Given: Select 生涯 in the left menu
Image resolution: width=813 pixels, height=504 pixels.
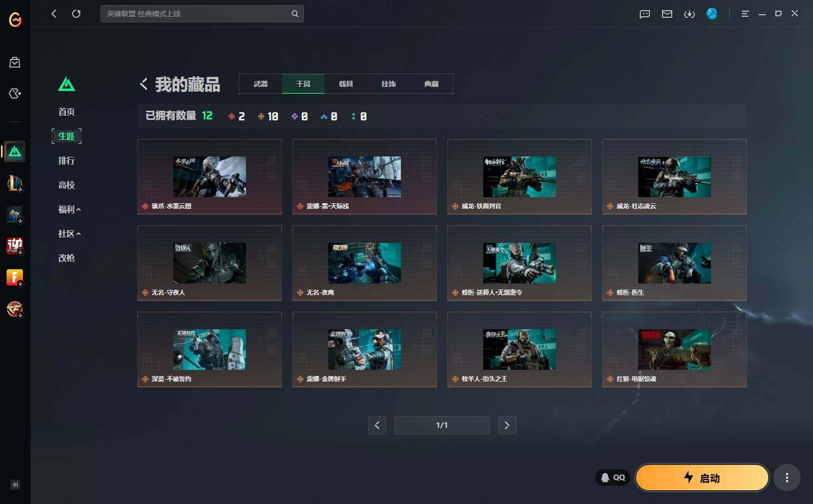Looking at the screenshot, I should coord(67,136).
